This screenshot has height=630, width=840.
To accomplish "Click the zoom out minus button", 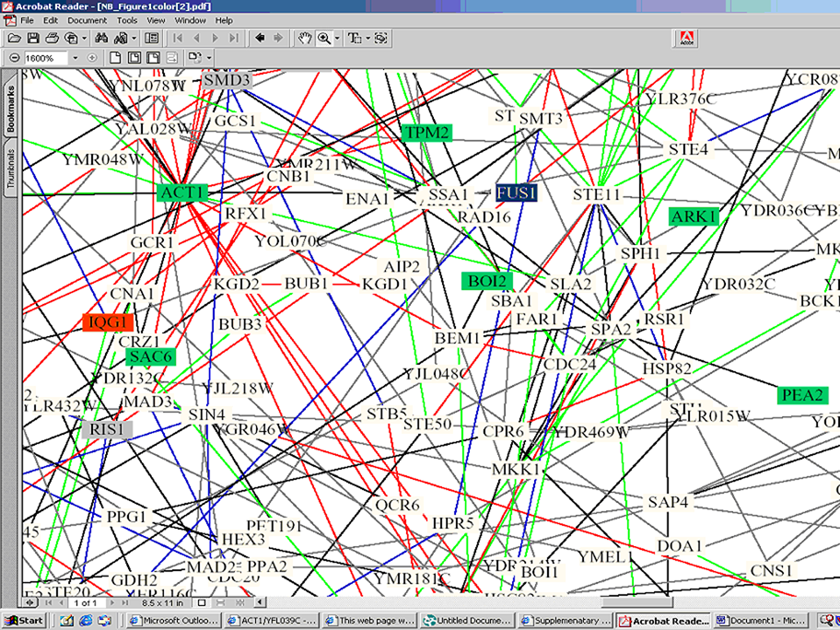I will [15, 58].
